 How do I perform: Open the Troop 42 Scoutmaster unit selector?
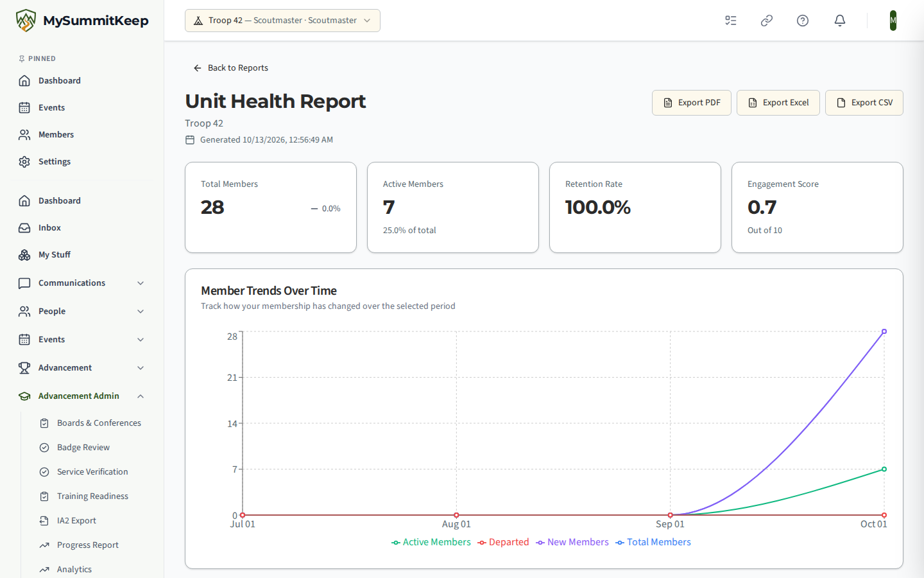282,21
